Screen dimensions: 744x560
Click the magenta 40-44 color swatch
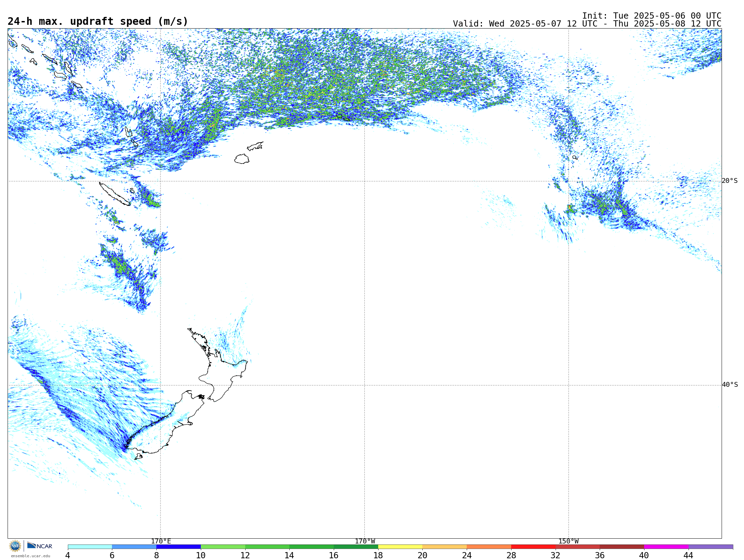[x=666, y=547]
